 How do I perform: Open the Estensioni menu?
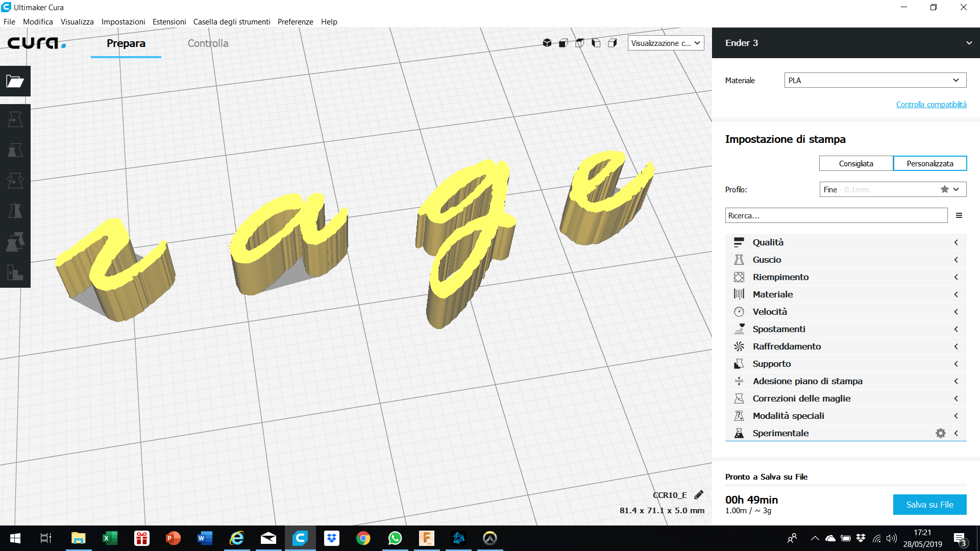pos(169,22)
